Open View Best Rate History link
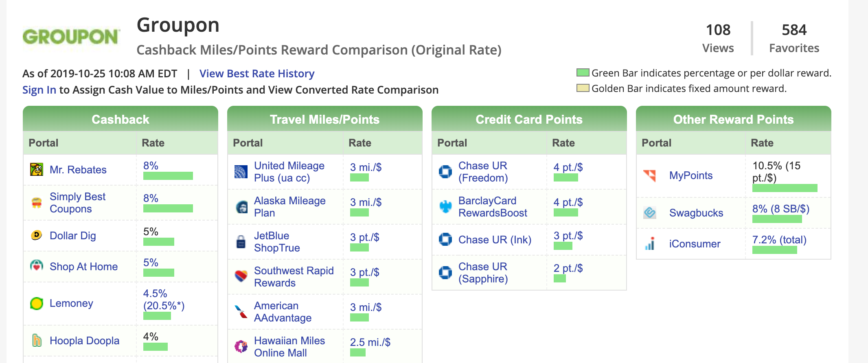Image resolution: width=868 pixels, height=363 pixels. tap(257, 74)
